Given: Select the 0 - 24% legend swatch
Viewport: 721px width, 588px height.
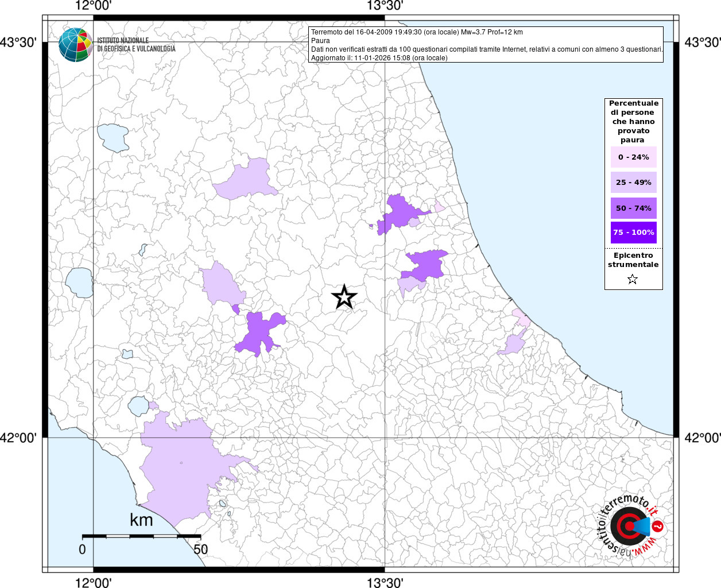Looking at the screenshot, I should tap(633, 157).
